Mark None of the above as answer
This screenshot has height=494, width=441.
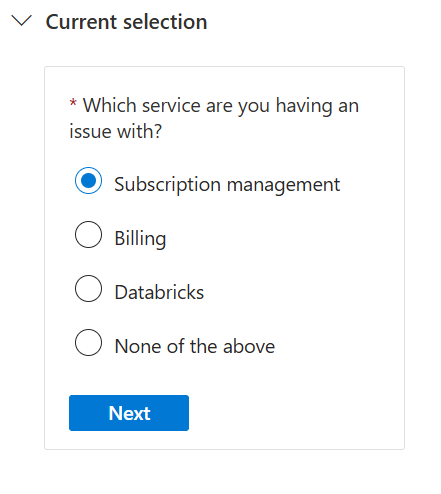pyautogui.click(x=88, y=343)
